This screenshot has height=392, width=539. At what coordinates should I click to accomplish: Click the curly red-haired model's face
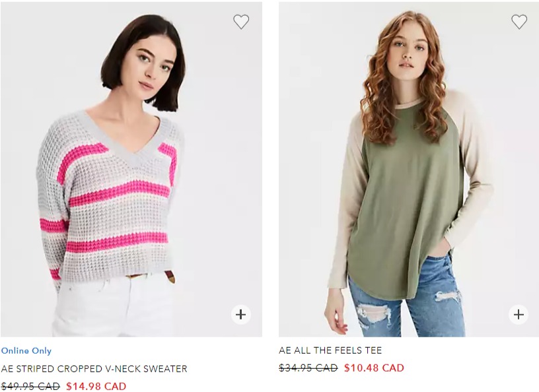(412, 53)
